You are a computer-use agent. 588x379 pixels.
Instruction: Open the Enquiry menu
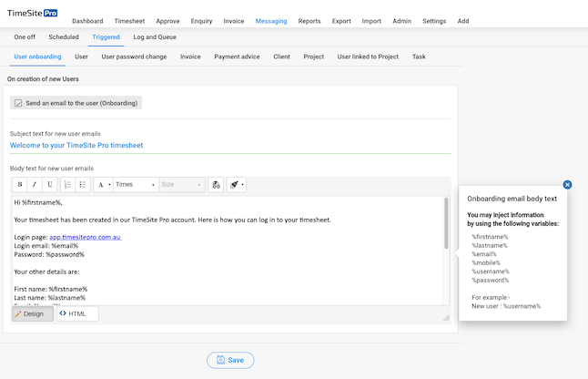[x=201, y=21]
